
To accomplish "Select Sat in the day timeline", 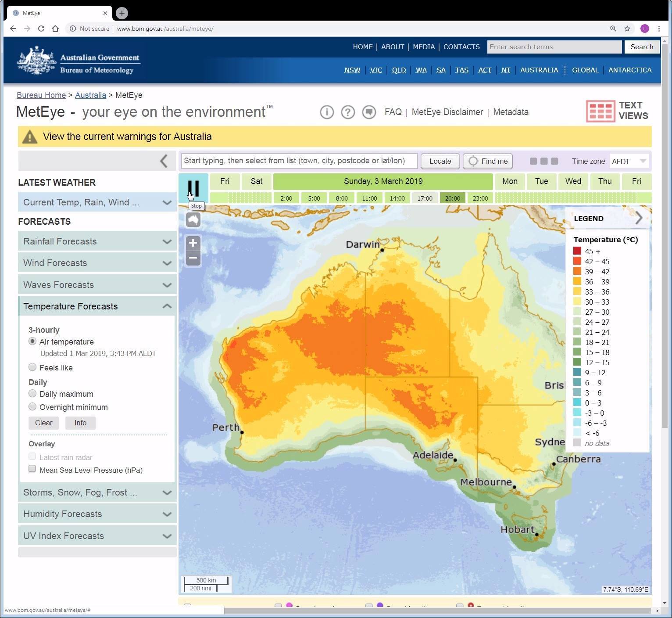I will click(257, 181).
